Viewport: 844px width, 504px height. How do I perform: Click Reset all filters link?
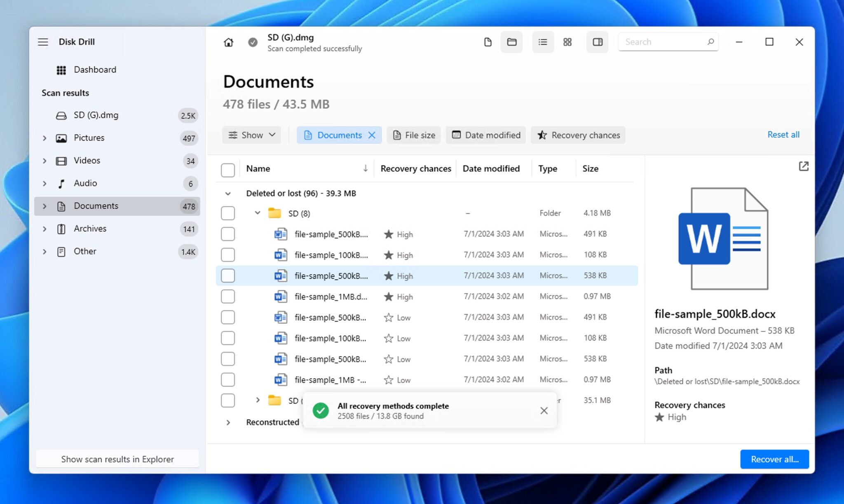pos(783,135)
